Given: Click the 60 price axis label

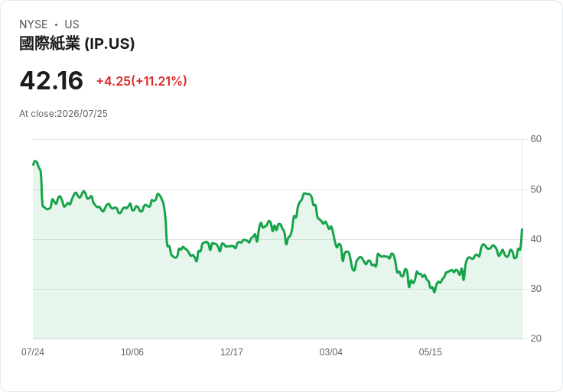Looking at the screenshot, I should click(535, 139).
